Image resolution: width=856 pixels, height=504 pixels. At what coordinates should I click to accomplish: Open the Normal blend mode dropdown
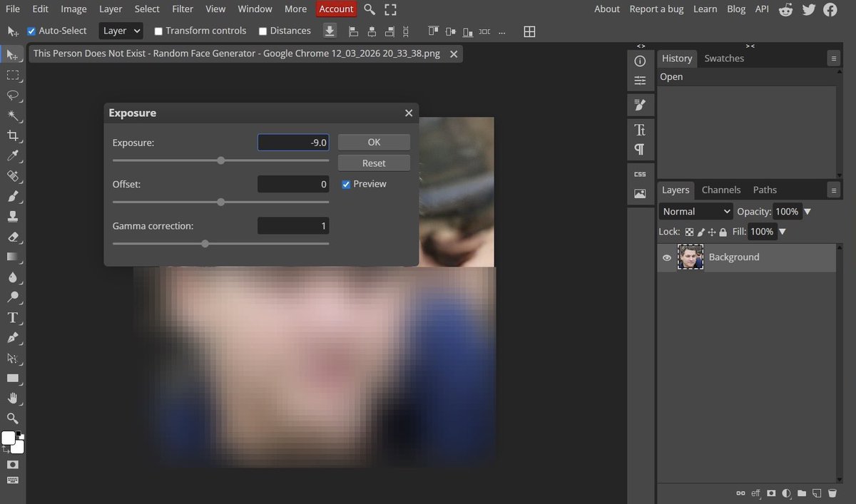[x=695, y=212]
